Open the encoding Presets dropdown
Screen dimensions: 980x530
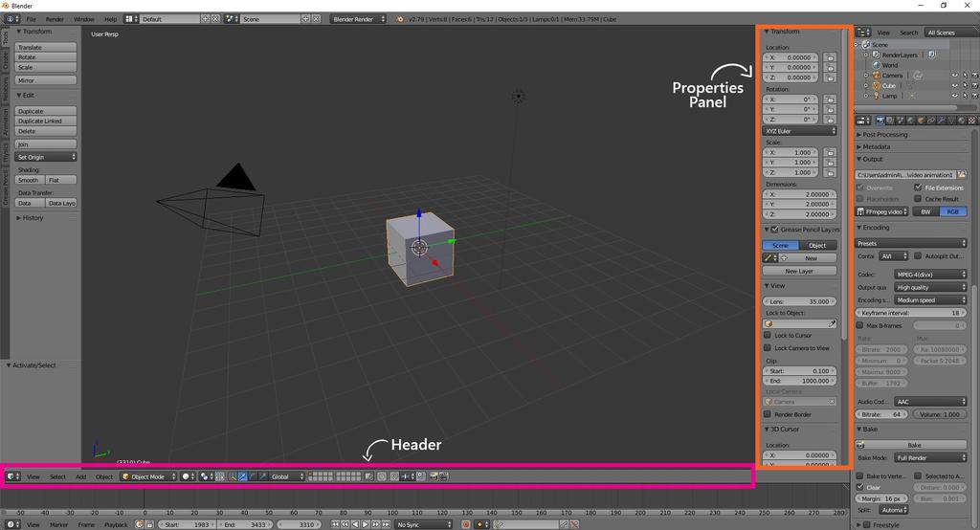pos(911,243)
